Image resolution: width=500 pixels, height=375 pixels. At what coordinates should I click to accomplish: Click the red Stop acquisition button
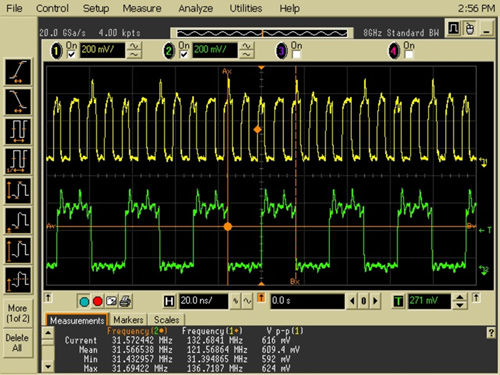tap(98, 301)
